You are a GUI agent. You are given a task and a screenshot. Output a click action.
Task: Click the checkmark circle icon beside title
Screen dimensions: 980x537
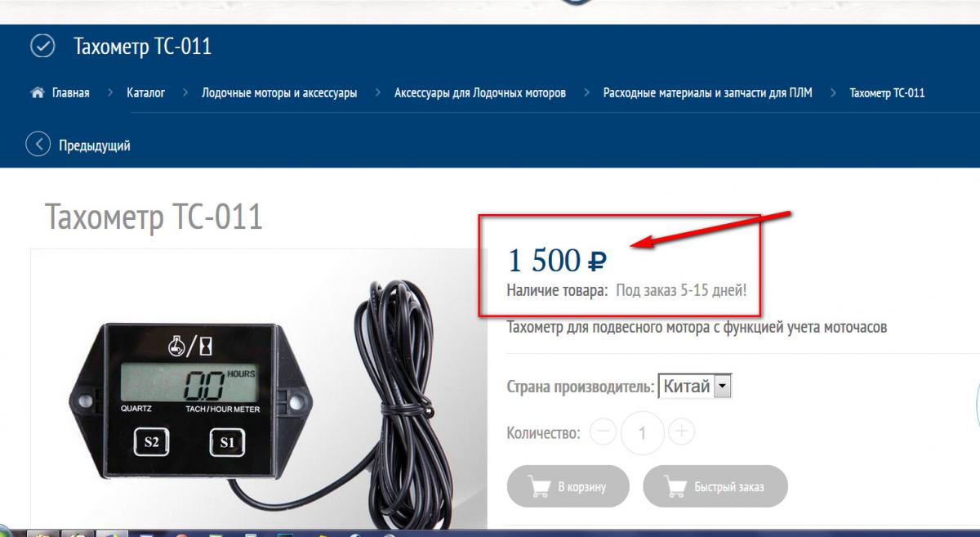(42, 47)
